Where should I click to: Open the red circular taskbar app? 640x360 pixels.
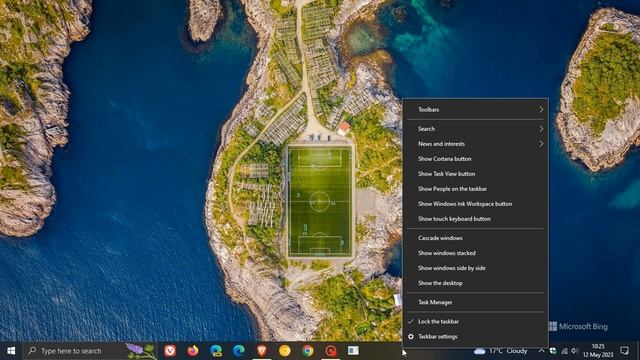click(x=331, y=351)
